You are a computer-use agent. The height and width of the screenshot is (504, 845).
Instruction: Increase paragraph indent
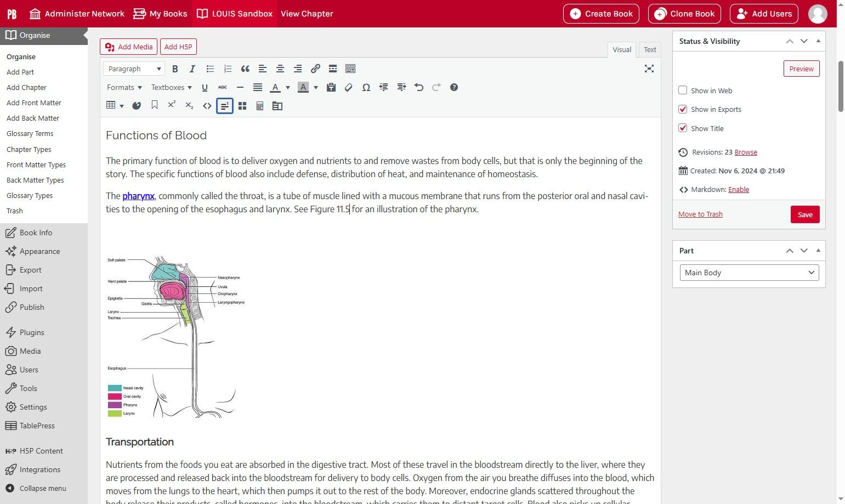point(401,87)
